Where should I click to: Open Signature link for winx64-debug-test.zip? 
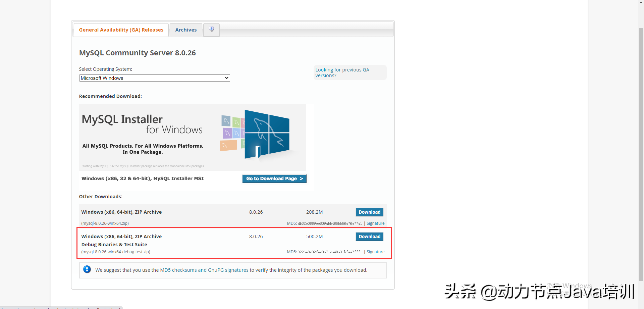tap(375, 252)
